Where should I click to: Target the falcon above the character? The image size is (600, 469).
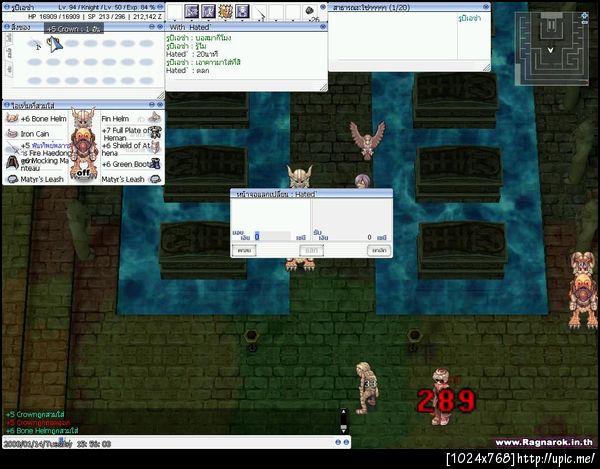coord(367,140)
